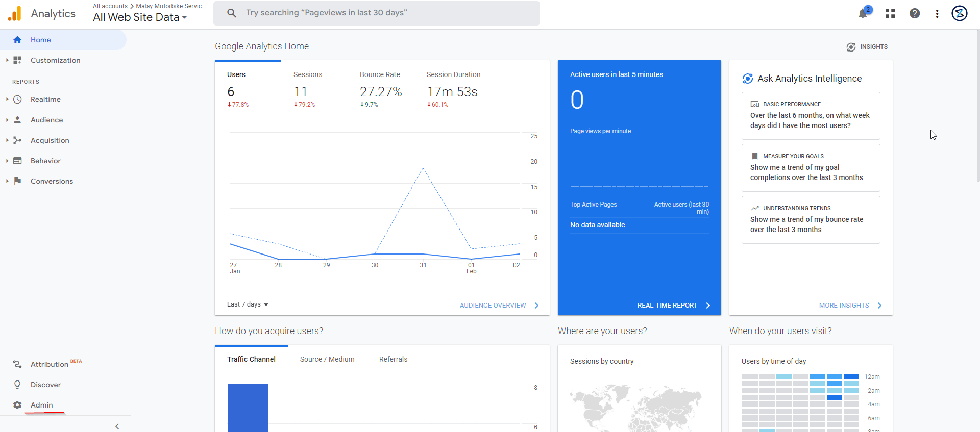Open the Last 7 days dropdown
The height and width of the screenshot is (432, 980).
(248, 304)
